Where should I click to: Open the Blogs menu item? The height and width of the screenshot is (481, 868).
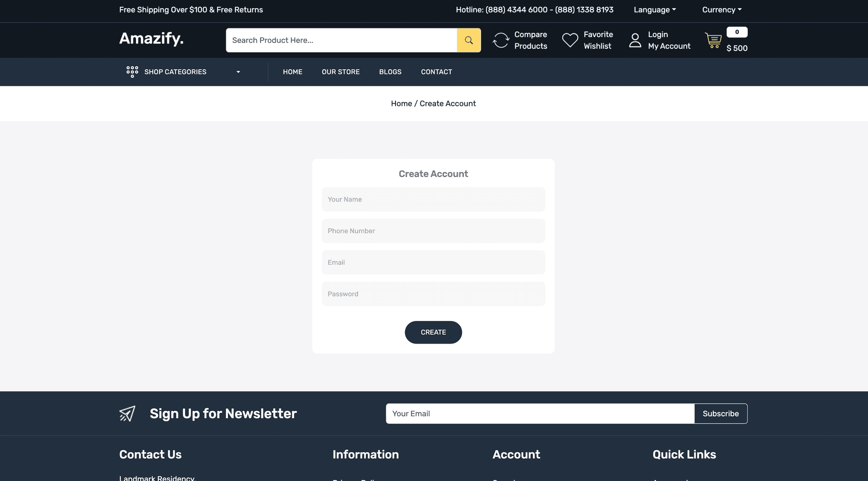(390, 72)
